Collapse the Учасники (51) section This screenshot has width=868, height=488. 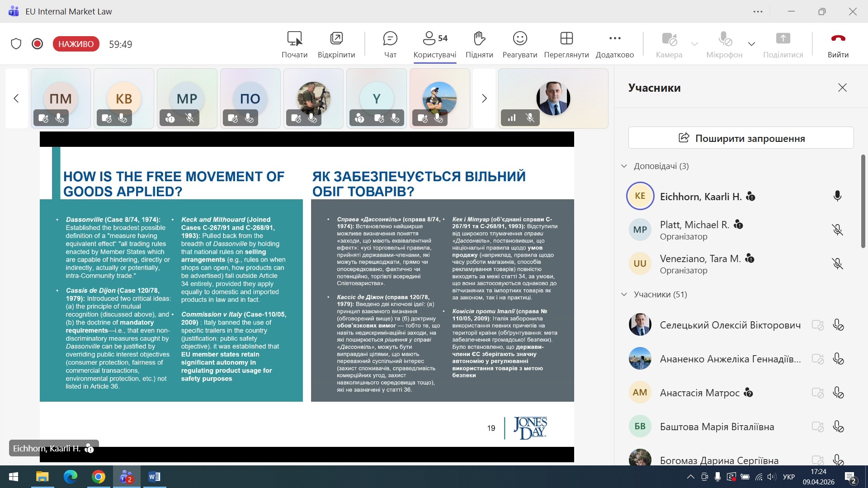(x=624, y=294)
